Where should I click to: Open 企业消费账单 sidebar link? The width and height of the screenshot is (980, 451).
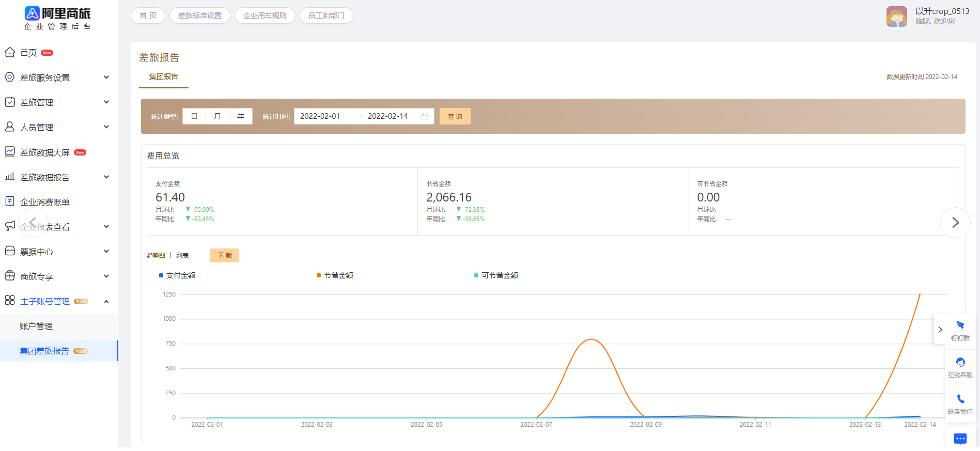click(45, 202)
